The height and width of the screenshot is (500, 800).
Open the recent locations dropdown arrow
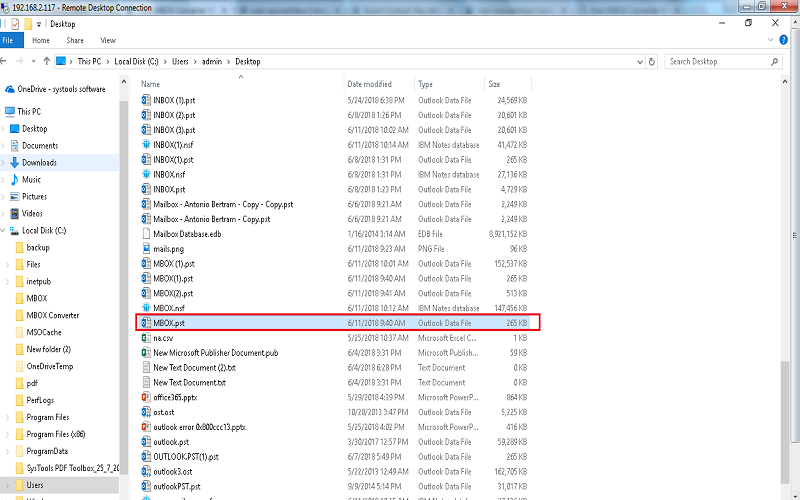(x=33, y=61)
